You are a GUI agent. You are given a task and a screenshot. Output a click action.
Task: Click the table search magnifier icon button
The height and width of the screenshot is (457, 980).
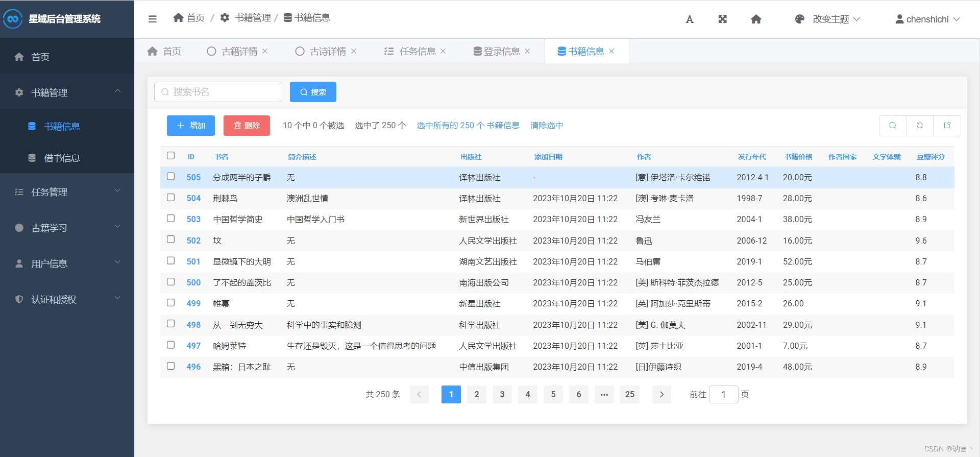point(893,126)
